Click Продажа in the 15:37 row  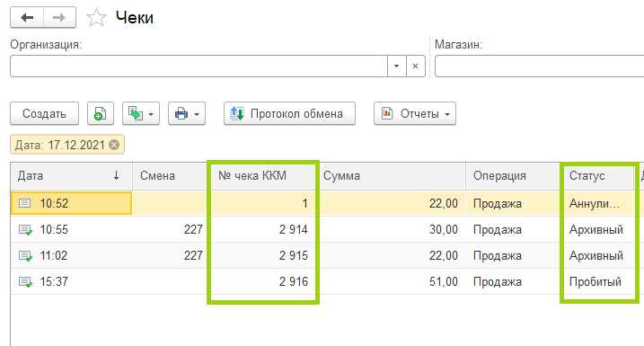[x=498, y=282]
